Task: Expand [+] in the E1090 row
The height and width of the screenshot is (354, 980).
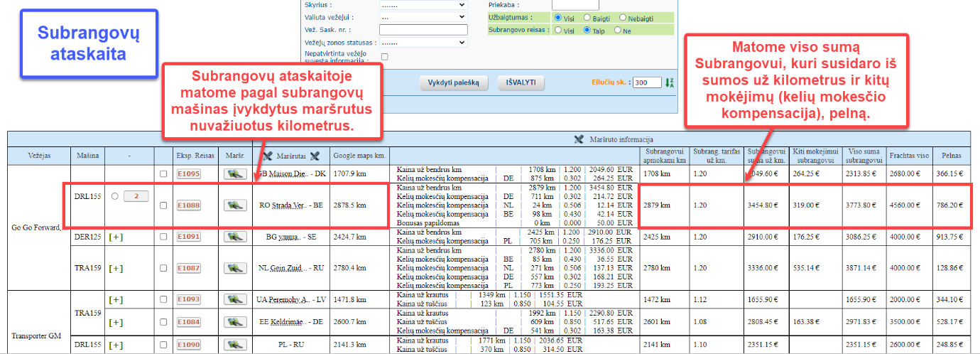Action: pyautogui.click(x=116, y=345)
